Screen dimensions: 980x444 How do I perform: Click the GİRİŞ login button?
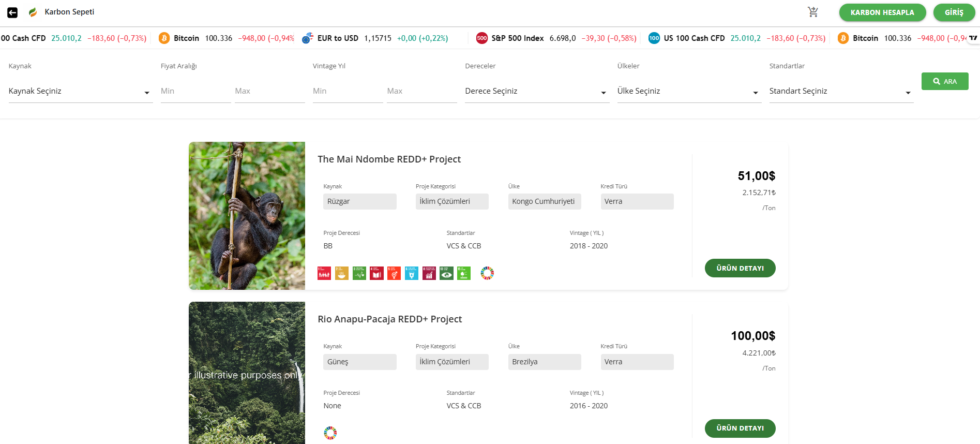(954, 12)
